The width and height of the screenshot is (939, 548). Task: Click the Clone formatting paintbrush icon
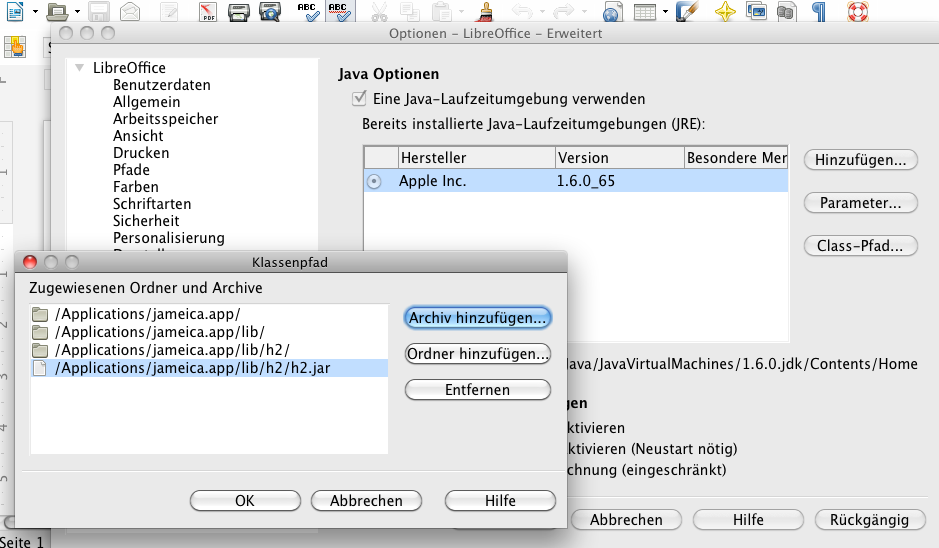[486, 11]
